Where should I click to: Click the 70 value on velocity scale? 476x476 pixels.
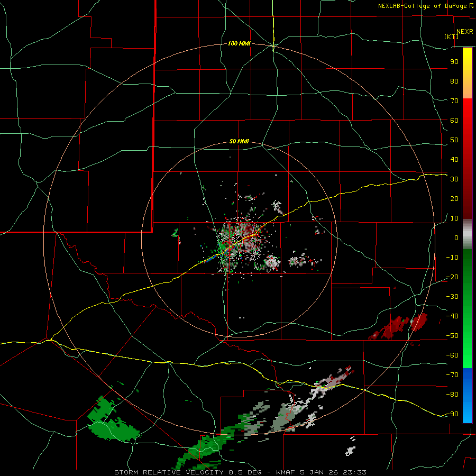454,101
